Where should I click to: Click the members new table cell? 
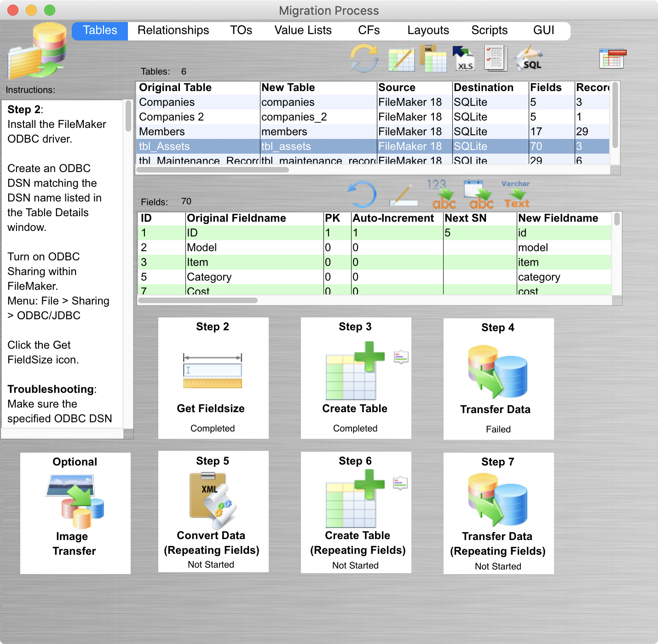[318, 132]
